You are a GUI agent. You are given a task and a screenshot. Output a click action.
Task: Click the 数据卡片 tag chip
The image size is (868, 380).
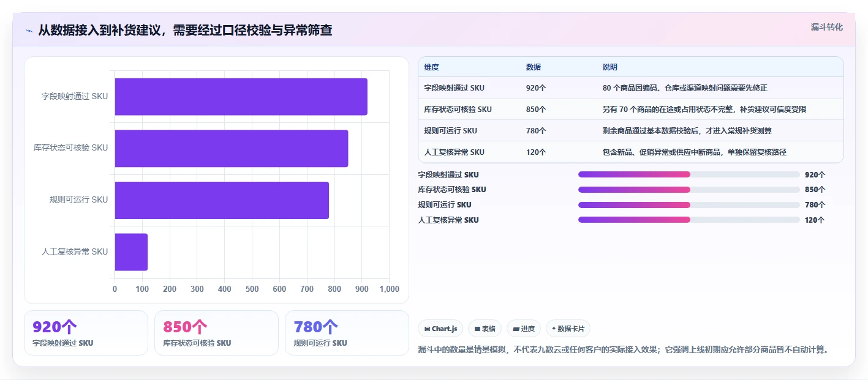(x=568, y=329)
